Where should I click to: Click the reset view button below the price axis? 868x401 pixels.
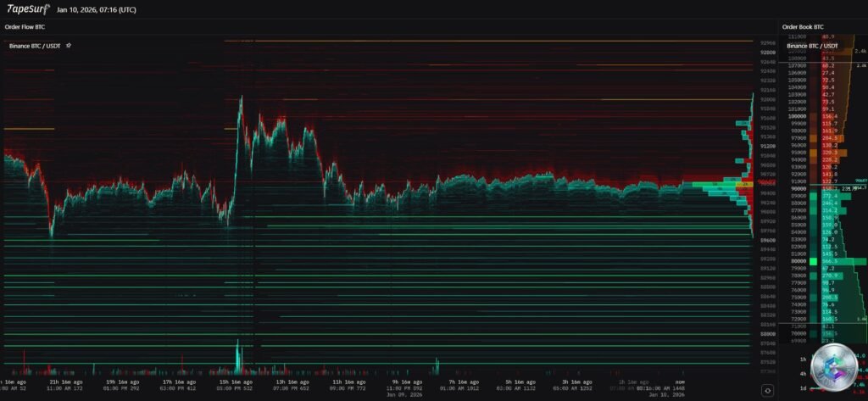766,390
